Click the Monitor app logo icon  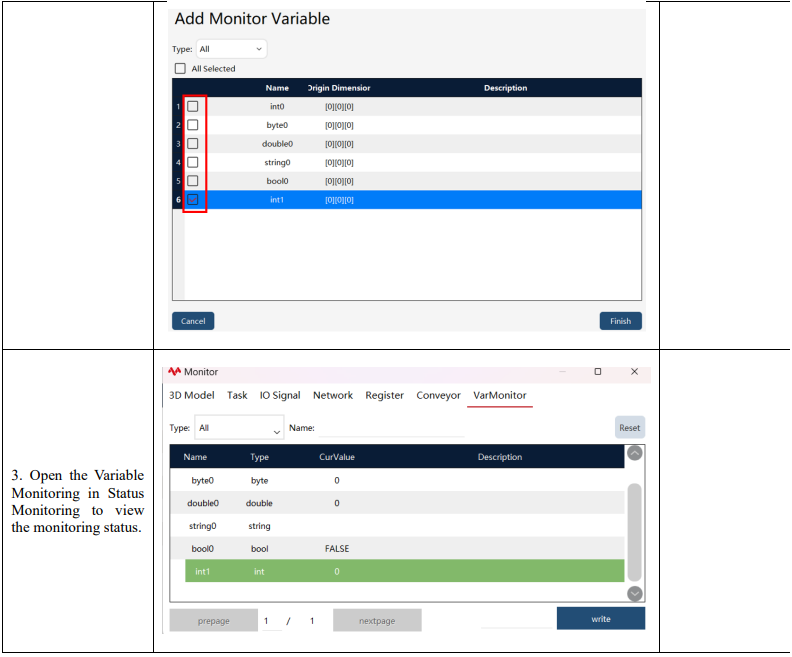coord(174,372)
